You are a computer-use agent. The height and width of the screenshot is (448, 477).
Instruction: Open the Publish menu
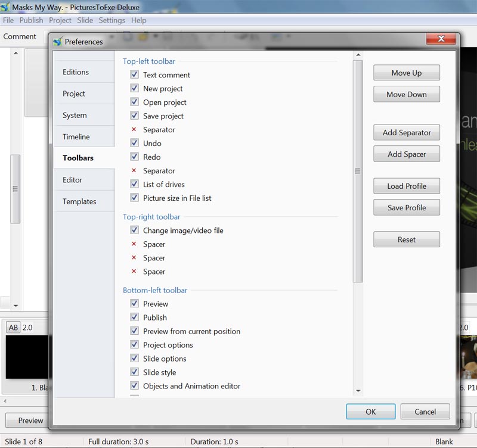[31, 20]
